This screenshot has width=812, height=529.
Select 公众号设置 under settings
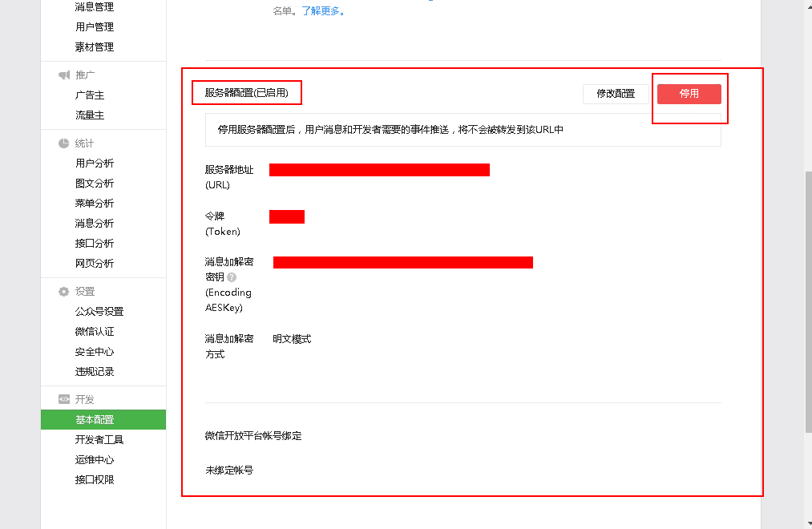click(99, 312)
